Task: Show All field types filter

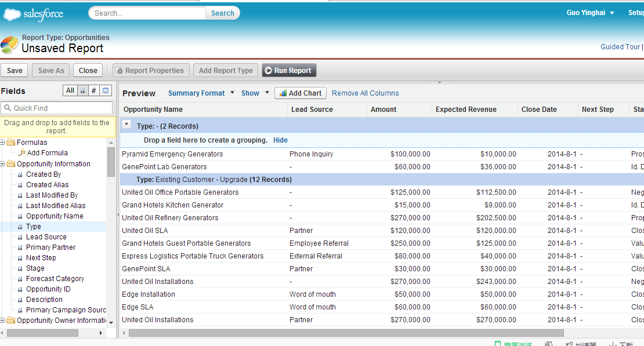Action: [70, 91]
